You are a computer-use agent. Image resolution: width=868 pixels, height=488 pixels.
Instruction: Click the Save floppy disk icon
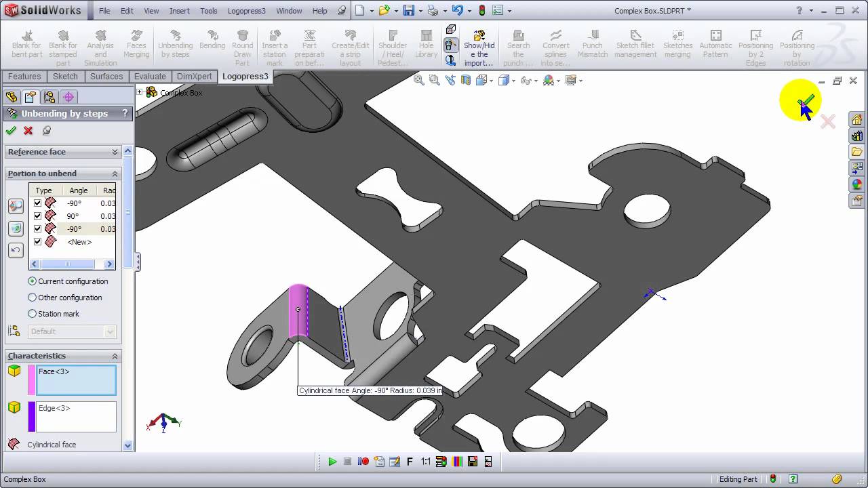click(409, 10)
